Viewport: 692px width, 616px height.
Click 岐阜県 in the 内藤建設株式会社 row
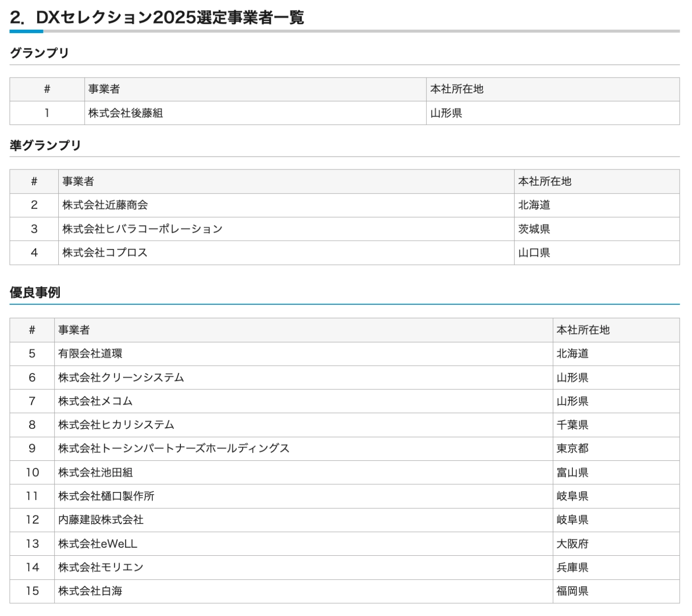coord(616,520)
